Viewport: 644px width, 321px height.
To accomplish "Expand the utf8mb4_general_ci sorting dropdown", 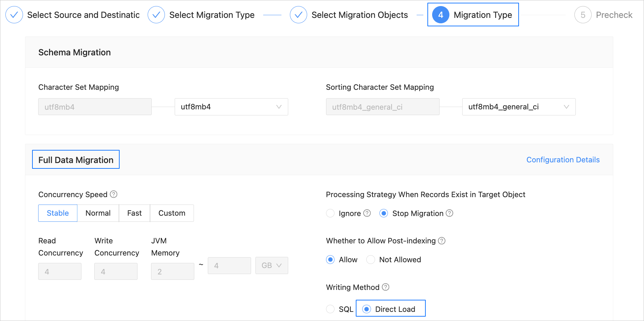I will coord(519,107).
